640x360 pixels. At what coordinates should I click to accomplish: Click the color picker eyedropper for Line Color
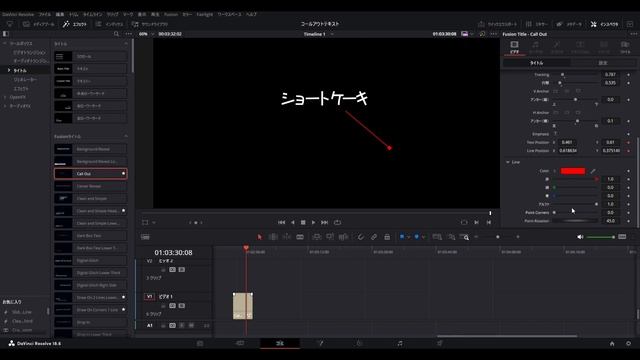[x=593, y=171]
